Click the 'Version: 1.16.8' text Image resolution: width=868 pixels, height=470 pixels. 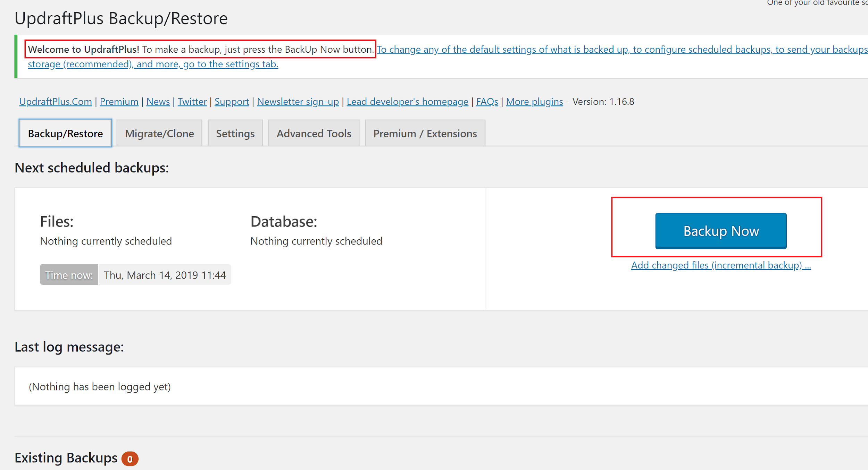[x=603, y=102]
